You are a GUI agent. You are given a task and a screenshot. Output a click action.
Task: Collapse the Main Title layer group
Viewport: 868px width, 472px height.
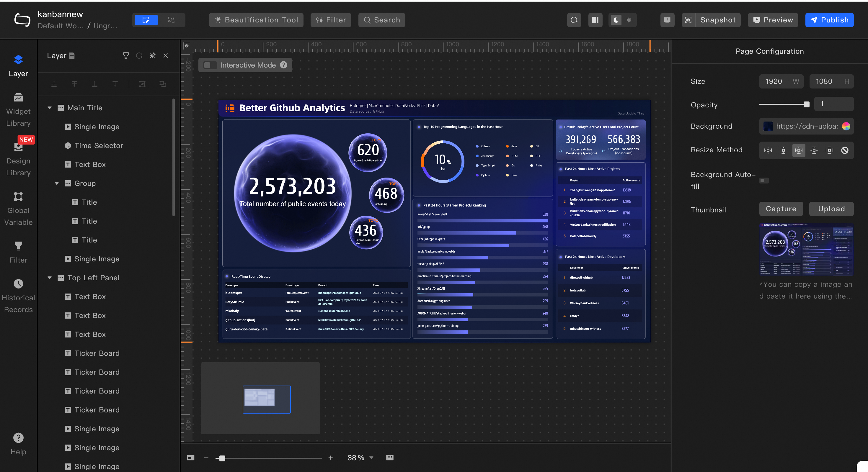coord(50,108)
